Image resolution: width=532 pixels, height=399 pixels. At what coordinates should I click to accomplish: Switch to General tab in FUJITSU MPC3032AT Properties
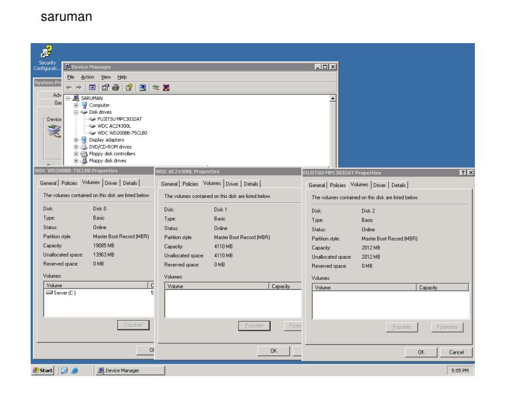click(x=317, y=185)
